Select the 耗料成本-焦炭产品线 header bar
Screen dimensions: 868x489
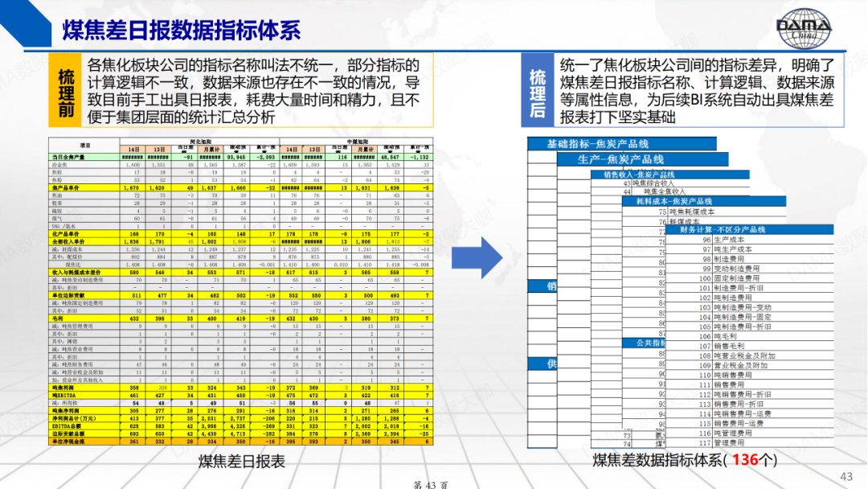(x=704, y=201)
